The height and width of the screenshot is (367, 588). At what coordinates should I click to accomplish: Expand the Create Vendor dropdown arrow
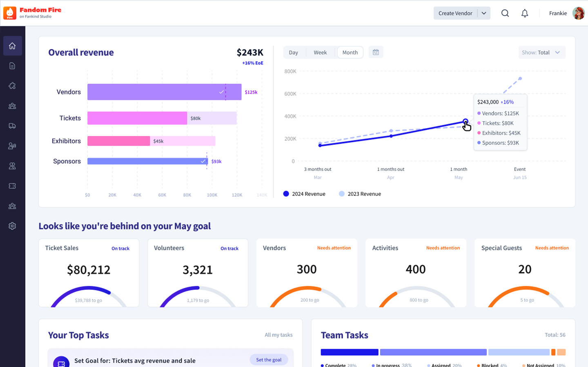(x=484, y=13)
